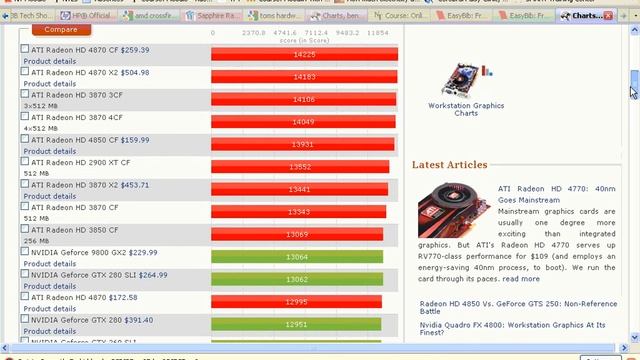Click the red bar showing 13931

302,144
